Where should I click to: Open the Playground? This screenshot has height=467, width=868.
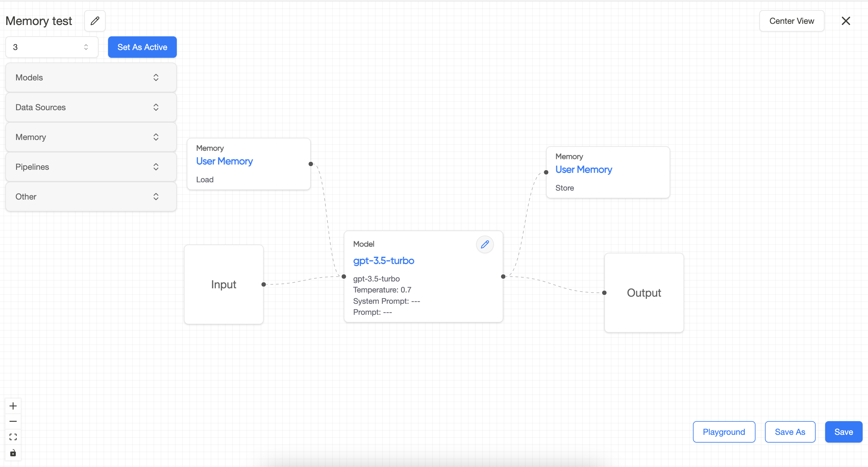tap(724, 432)
